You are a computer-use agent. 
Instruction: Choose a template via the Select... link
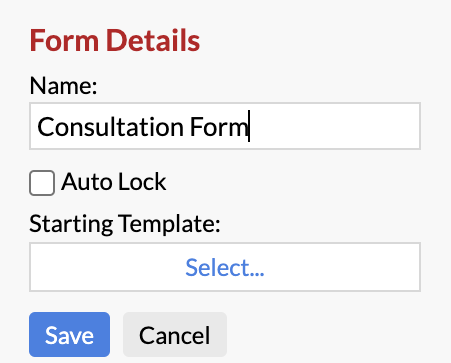(225, 267)
